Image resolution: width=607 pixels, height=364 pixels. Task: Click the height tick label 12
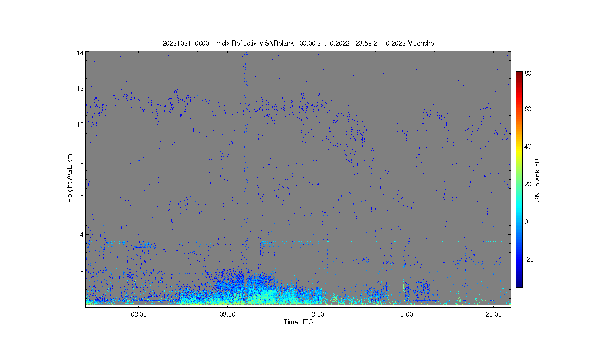80,88
